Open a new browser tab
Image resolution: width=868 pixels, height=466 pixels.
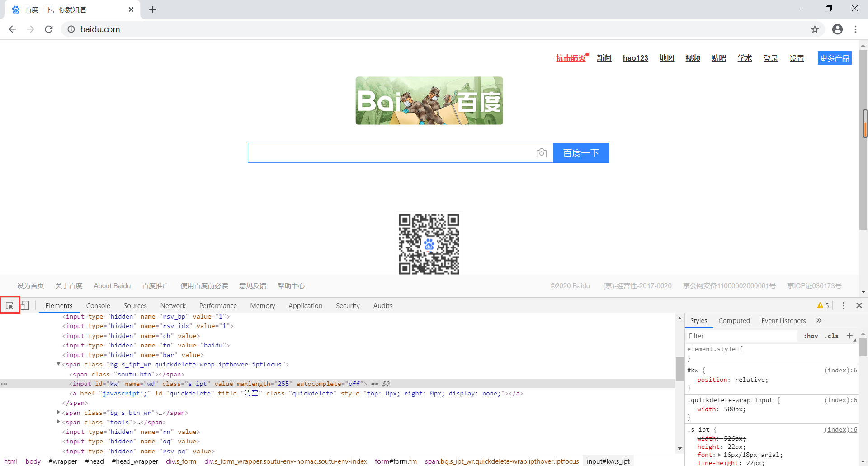pos(152,10)
